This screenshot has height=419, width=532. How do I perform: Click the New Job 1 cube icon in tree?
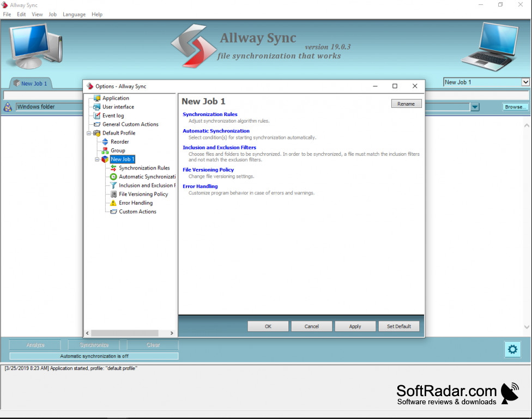pos(105,159)
